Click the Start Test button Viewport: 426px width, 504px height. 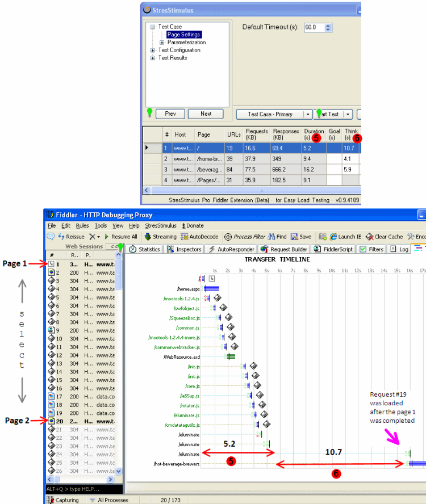coord(329,114)
